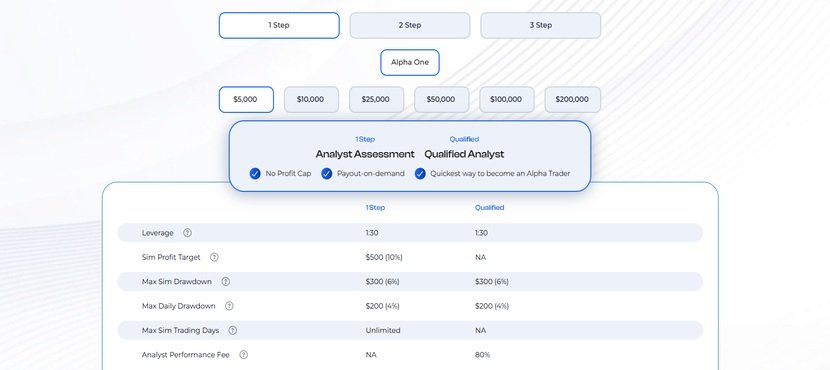Click the 1Step $200 (4%) daily drawdown value

382,306
